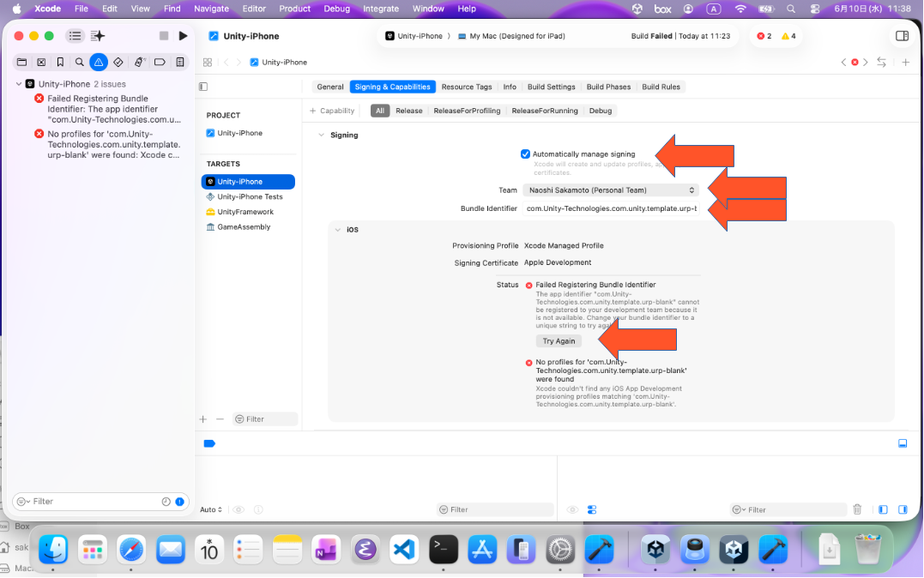Open the Team dropdown
The width and height of the screenshot is (924, 578).
tap(611, 190)
